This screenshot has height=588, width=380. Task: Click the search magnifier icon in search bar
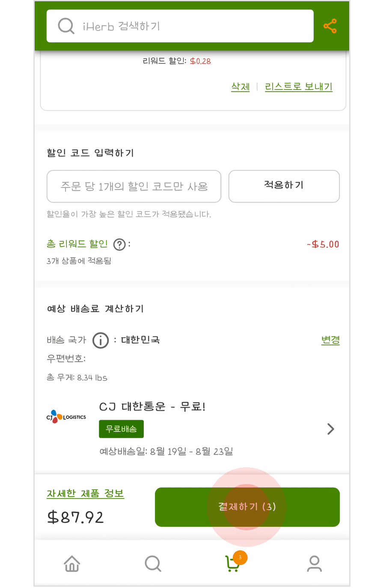click(x=66, y=26)
